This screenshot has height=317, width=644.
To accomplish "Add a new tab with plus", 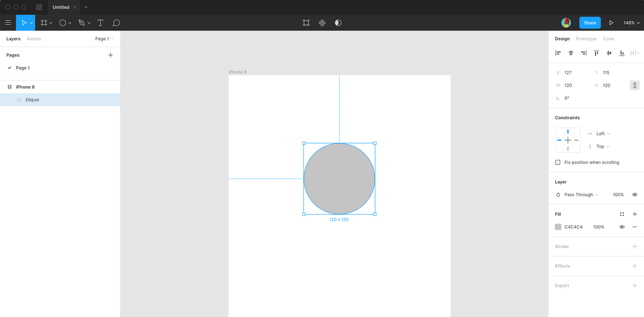I will (86, 7).
